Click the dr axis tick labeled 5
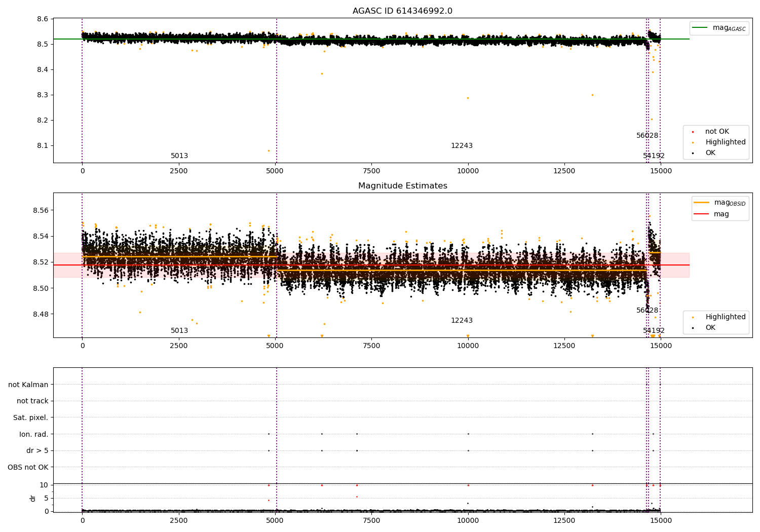Image resolution: width=760 pixels, height=532 pixels. click(x=46, y=498)
